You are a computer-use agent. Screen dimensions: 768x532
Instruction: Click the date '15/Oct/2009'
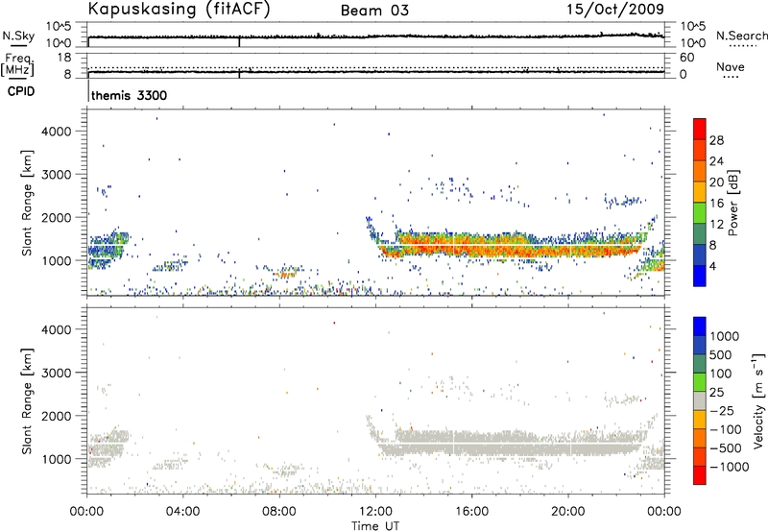point(615,10)
